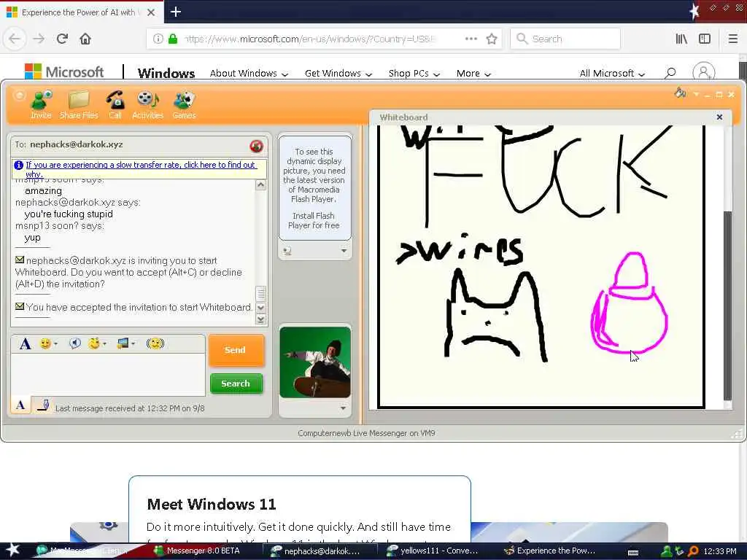This screenshot has height=560, width=747.
Task: Click the color scheme paintbrush icon in Messenger
Action: point(681,93)
